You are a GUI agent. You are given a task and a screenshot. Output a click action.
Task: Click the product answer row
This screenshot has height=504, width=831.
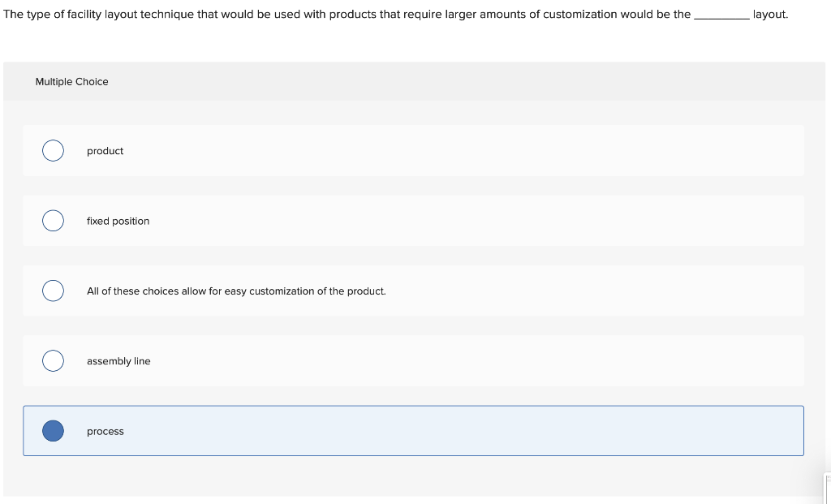pyautogui.click(x=414, y=150)
